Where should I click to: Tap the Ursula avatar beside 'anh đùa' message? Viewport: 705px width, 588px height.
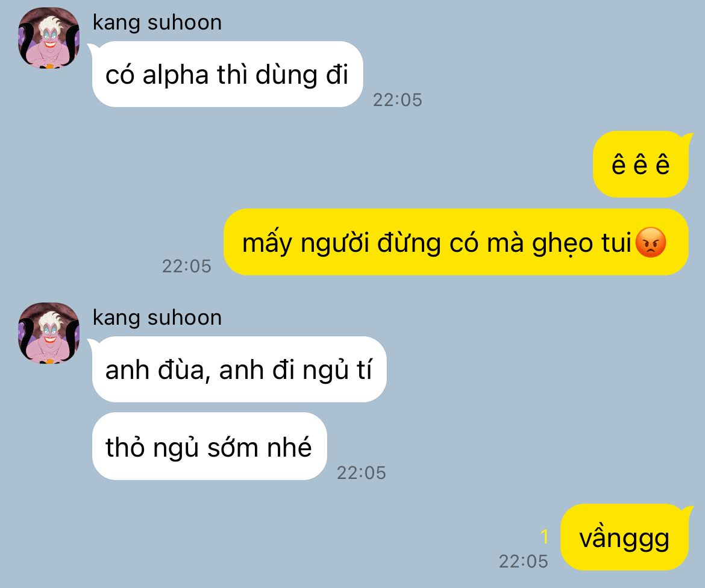point(49,333)
